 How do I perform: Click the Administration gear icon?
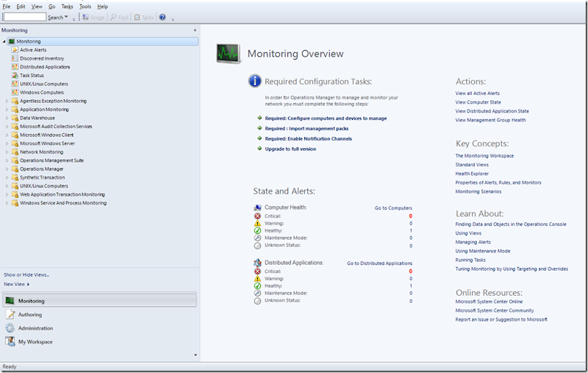tap(10, 328)
